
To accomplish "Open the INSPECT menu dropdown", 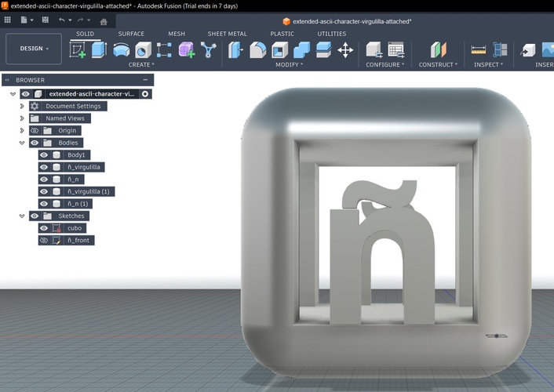I will (488, 64).
